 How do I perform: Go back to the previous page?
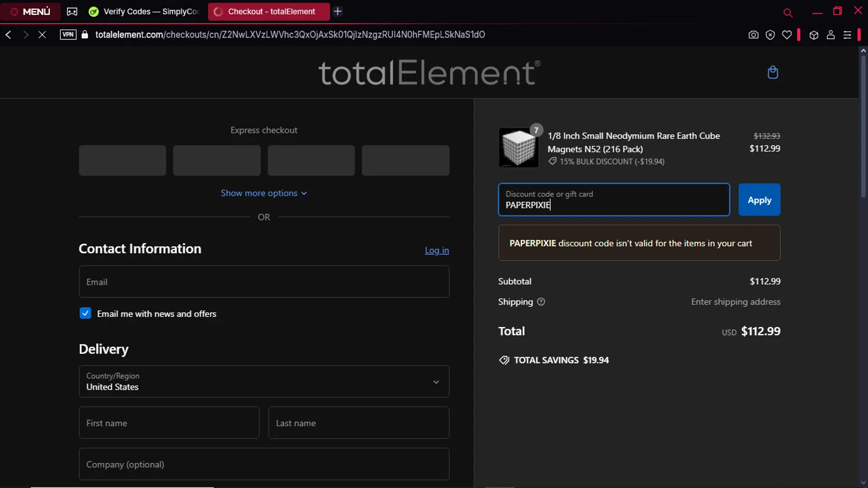click(9, 35)
